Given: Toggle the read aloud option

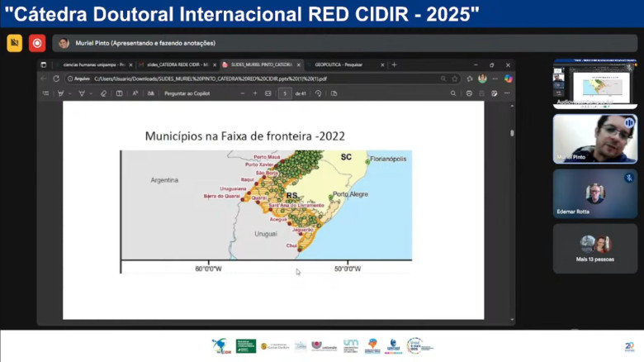Looking at the screenshot, I should [x=135, y=93].
